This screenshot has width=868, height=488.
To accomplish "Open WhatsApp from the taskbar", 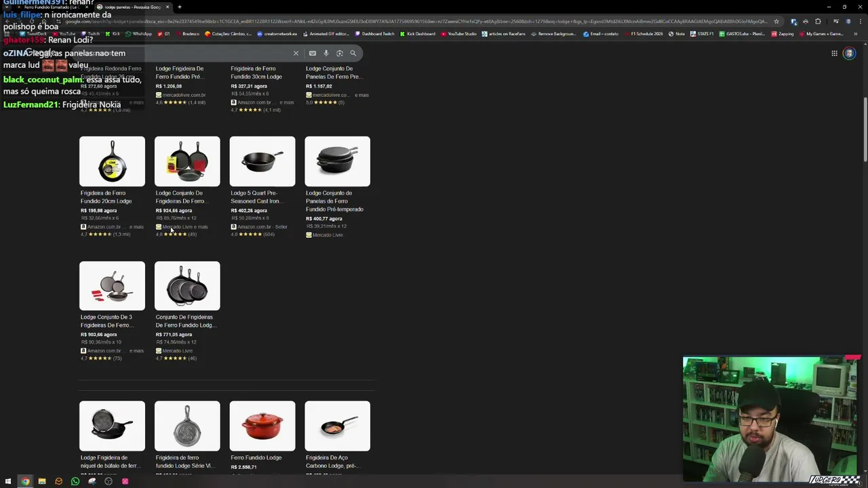I will (x=75, y=481).
